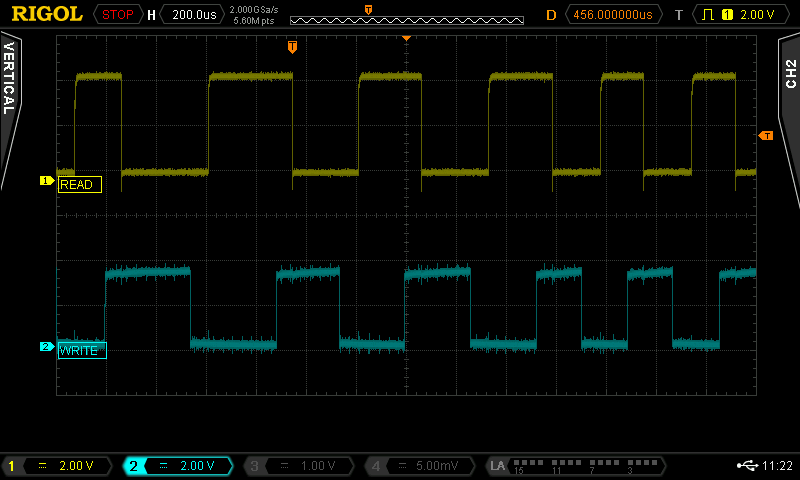Image resolution: width=800 pixels, height=480 pixels.
Task: Click the channel 2 ground level marker
Action: click(x=47, y=347)
